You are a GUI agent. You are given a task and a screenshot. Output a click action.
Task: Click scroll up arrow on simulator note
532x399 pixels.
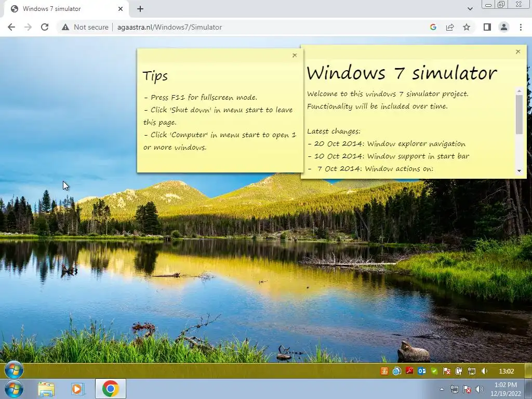[519, 91]
